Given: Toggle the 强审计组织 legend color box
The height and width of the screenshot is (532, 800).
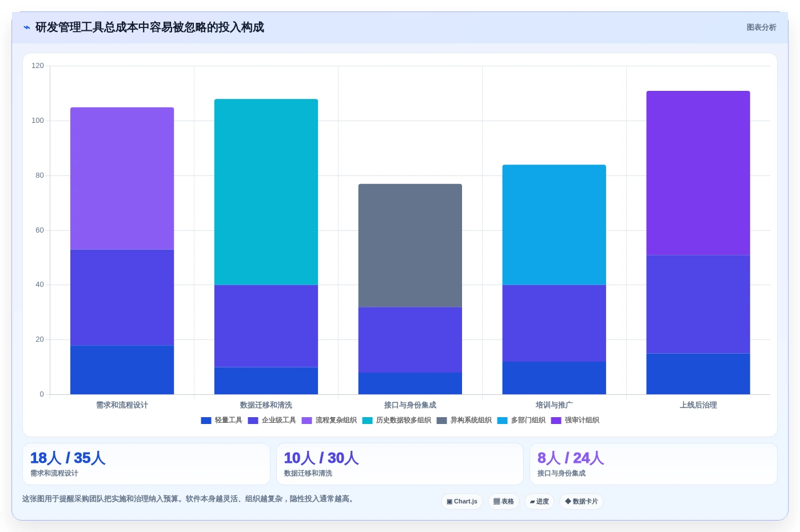Looking at the screenshot, I should coord(556,421).
